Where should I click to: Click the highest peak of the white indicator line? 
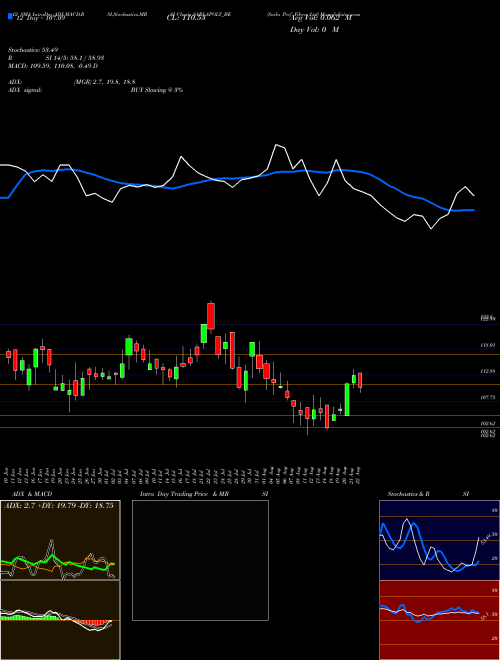277,145
